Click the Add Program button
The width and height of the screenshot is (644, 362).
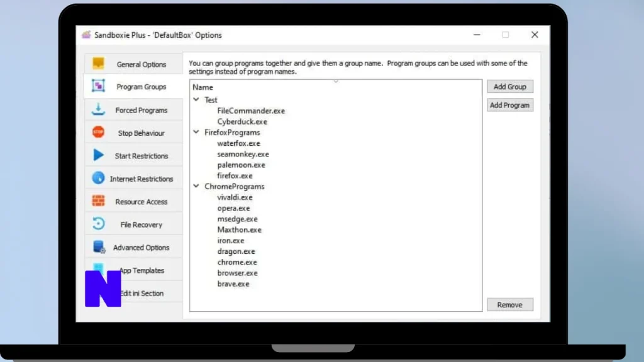click(510, 105)
